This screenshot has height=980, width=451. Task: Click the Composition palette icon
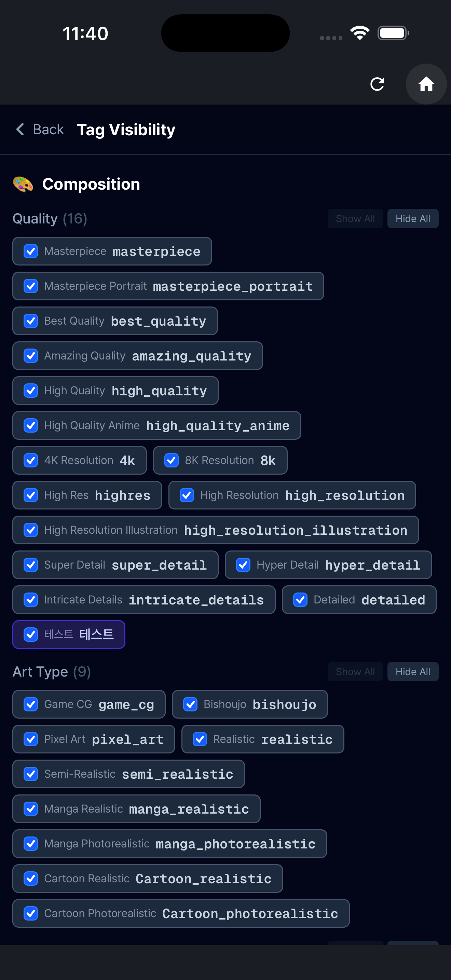point(23,184)
